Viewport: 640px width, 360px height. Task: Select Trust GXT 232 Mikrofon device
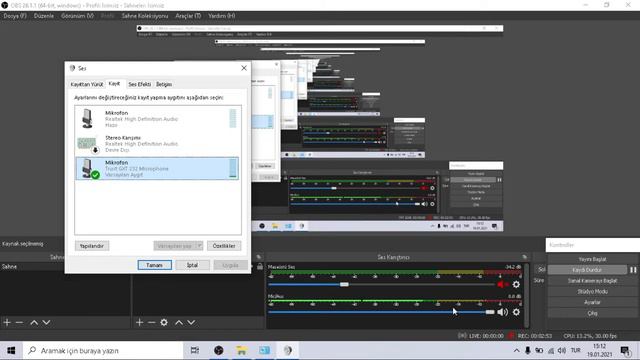tap(157, 168)
